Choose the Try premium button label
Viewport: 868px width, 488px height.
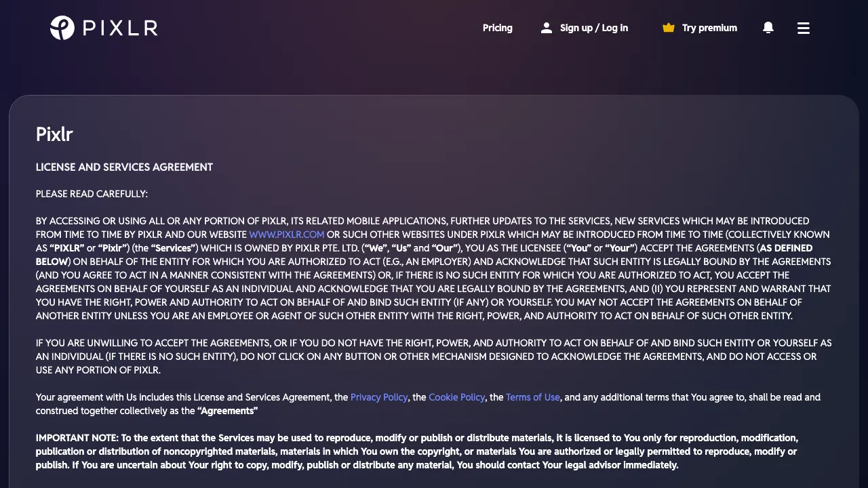point(709,28)
